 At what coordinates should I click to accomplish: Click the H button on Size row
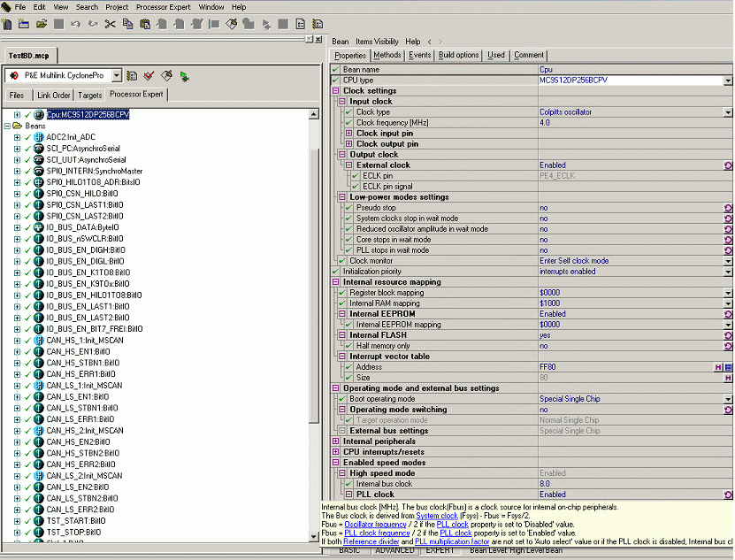[x=728, y=378]
